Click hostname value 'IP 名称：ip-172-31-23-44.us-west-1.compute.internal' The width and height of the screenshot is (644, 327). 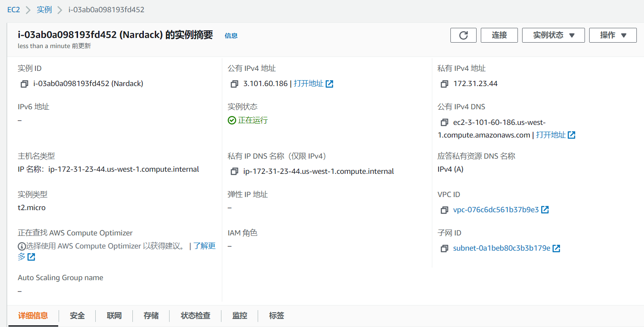pos(108,169)
